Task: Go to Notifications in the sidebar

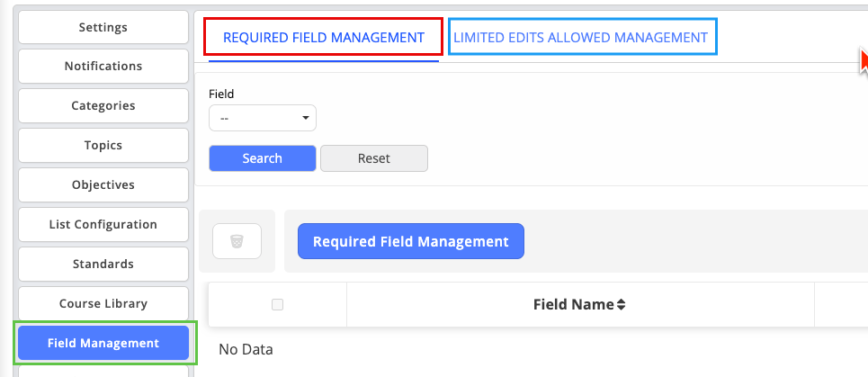Action: [103, 67]
